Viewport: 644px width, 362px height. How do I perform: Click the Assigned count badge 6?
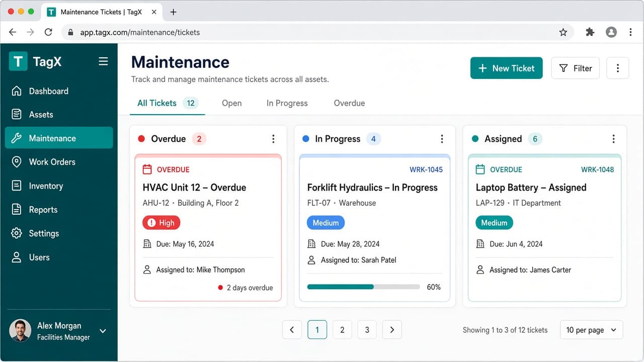[535, 139]
